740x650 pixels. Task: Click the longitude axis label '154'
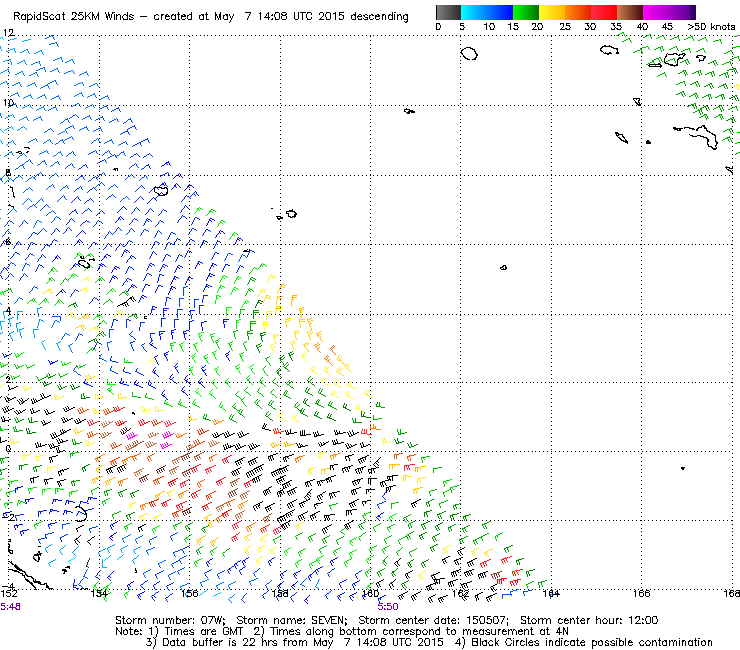point(99,593)
